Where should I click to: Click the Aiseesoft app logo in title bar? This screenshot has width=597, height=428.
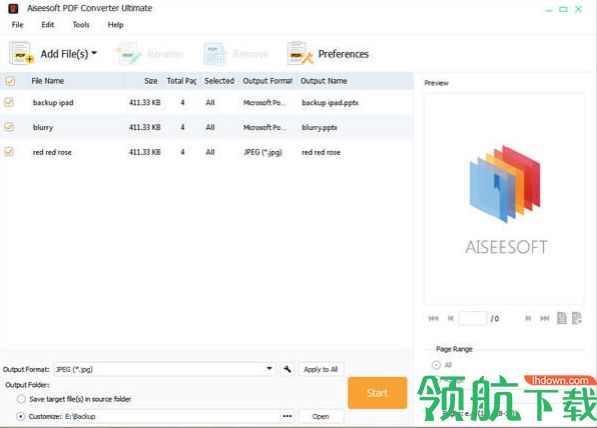click(13, 8)
